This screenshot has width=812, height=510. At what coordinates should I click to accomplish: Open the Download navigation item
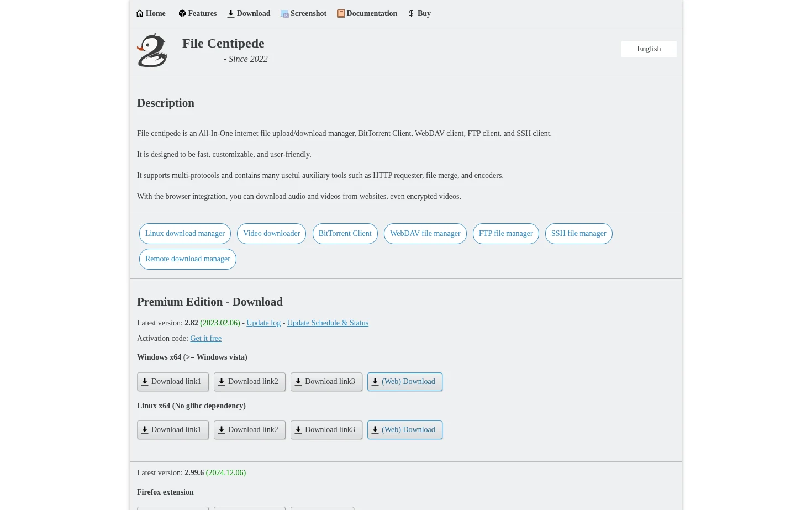(249, 14)
